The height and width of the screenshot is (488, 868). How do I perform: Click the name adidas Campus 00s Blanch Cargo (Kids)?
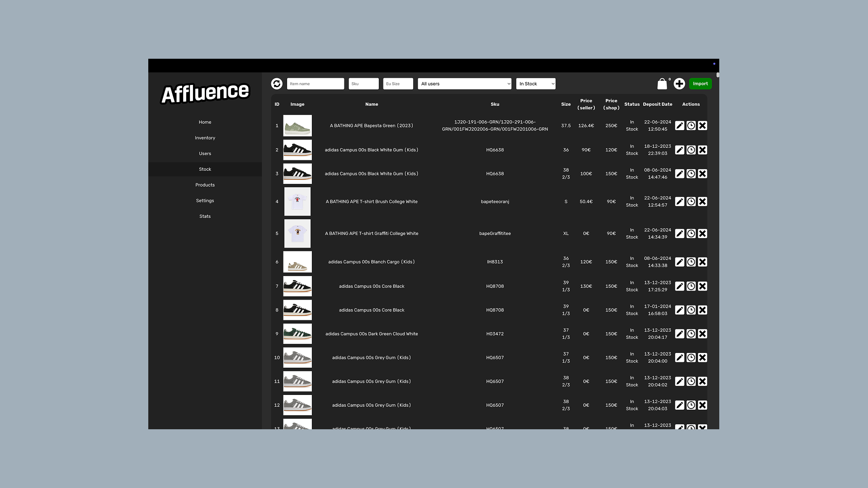tap(372, 262)
